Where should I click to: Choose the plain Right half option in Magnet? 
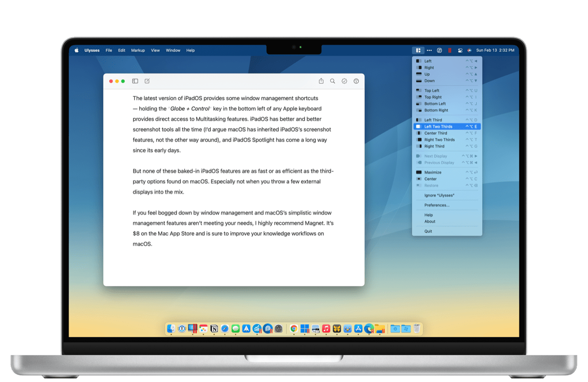[447, 68]
